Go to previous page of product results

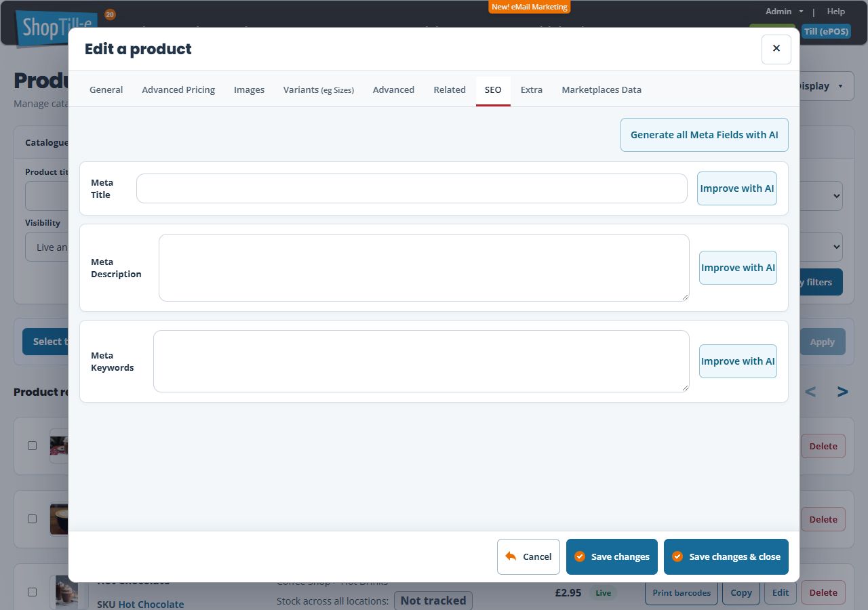(x=810, y=392)
